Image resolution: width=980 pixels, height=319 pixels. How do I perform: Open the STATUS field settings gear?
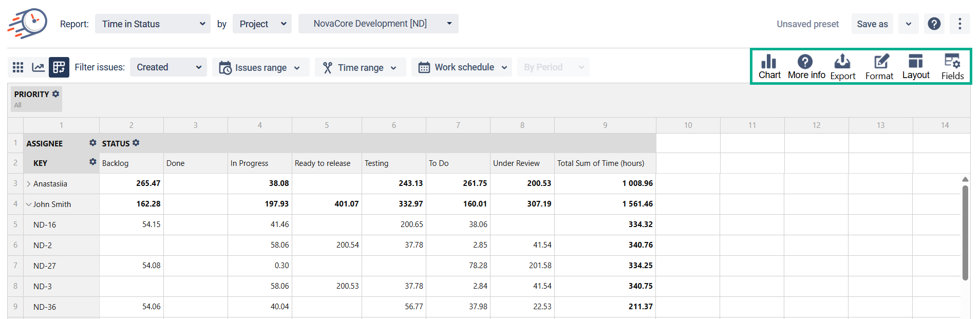point(136,143)
